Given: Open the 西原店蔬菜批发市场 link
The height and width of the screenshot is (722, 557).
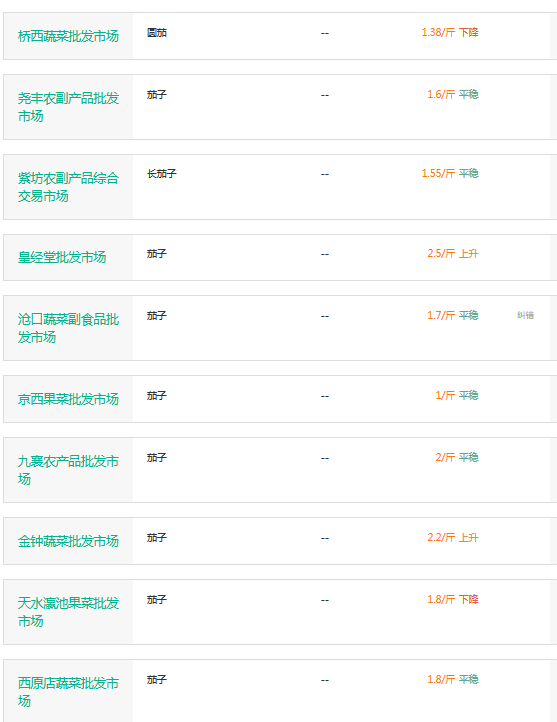Looking at the screenshot, I should 68,692.
